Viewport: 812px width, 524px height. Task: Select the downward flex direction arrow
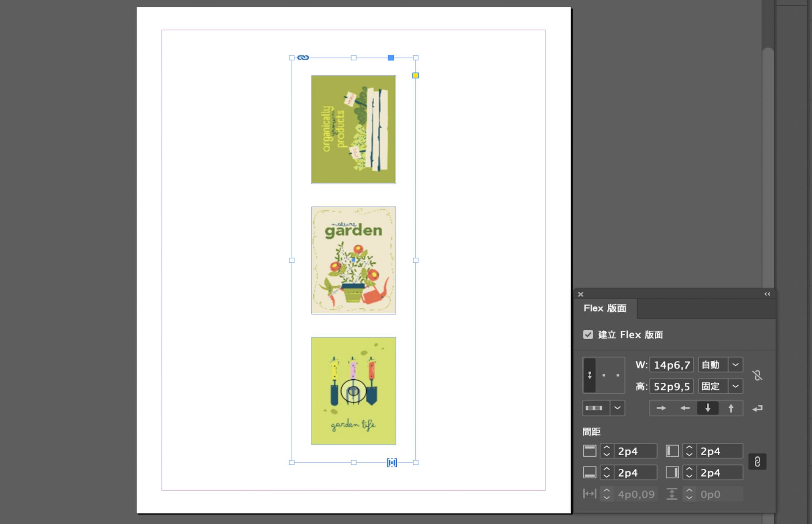pyautogui.click(x=708, y=408)
